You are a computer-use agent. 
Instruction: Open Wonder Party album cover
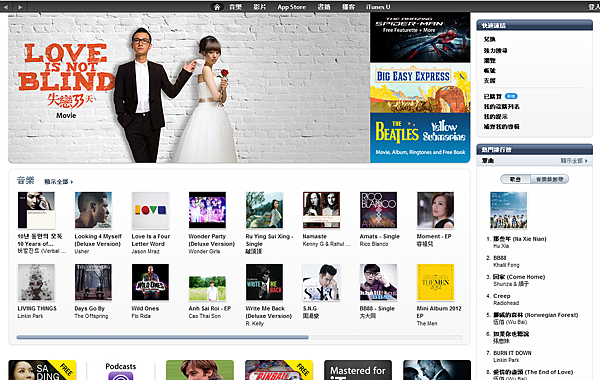(207, 210)
